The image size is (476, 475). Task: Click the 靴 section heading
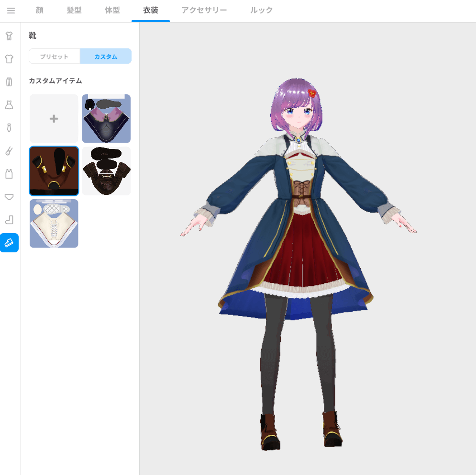(33, 35)
